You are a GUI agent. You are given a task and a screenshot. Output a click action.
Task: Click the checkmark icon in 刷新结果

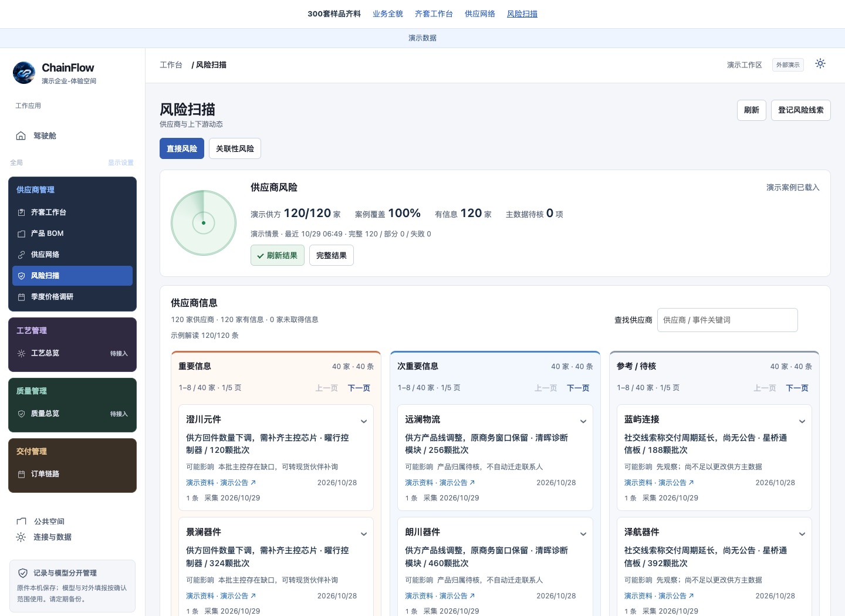(261, 256)
